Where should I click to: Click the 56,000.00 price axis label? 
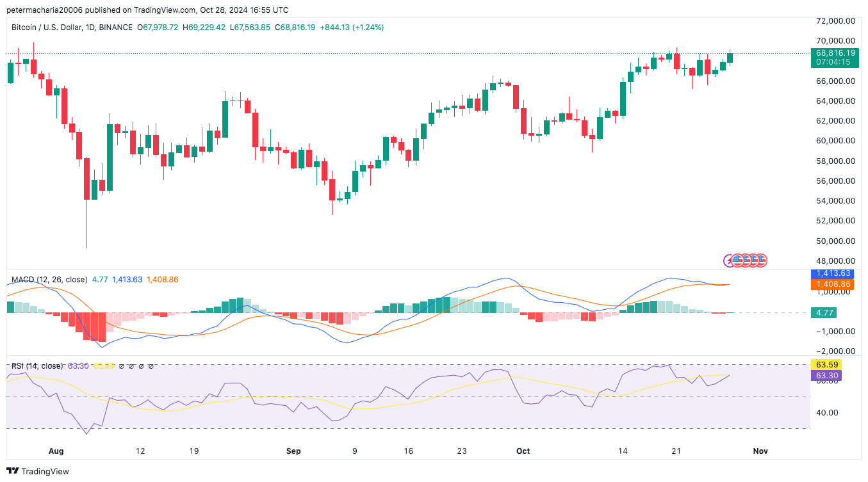click(x=836, y=181)
